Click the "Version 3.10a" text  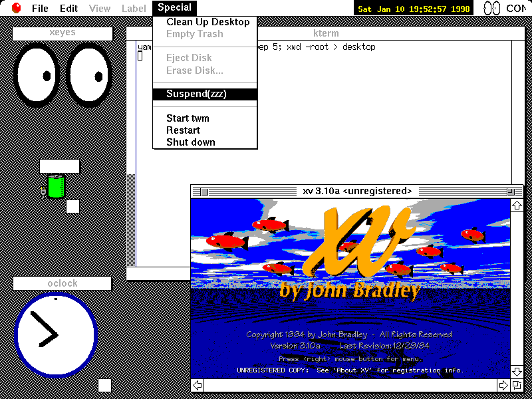point(295,346)
